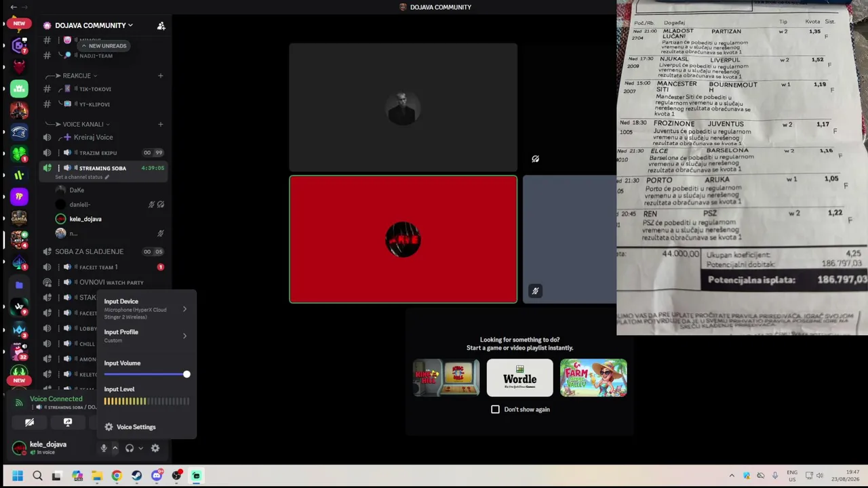Open Task View in the taskbar
Image resolution: width=868 pixels, height=488 pixels.
[57, 476]
